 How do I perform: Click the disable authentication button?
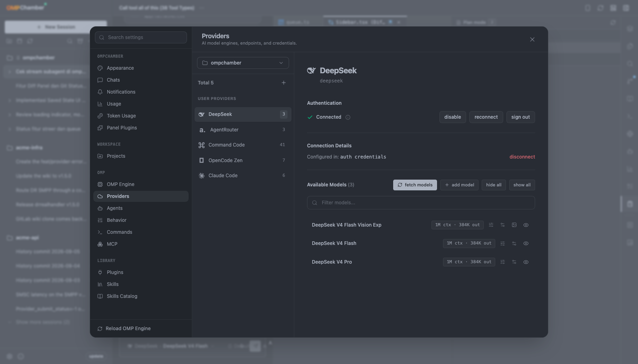click(x=453, y=117)
